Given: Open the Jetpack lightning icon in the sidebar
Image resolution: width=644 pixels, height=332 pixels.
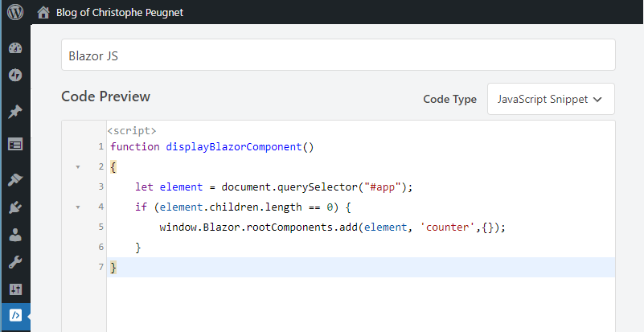Looking at the screenshot, I should [15, 76].
